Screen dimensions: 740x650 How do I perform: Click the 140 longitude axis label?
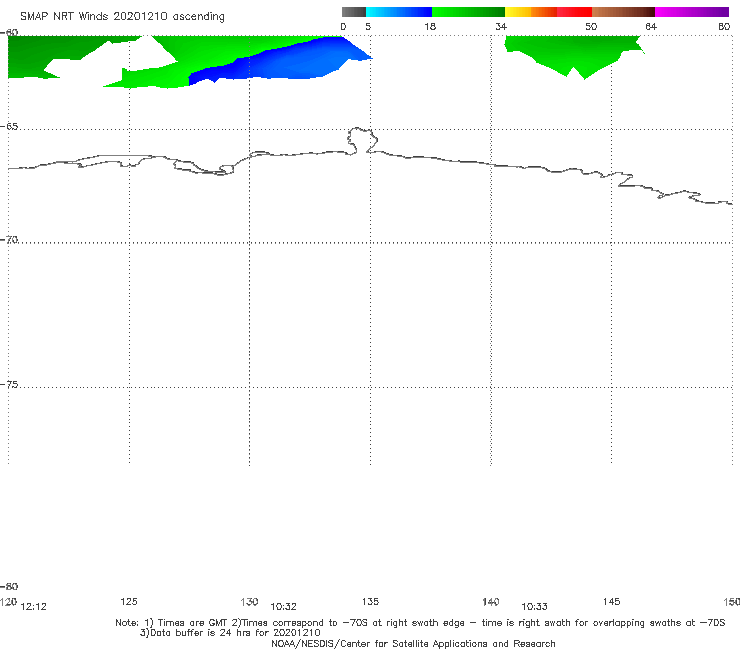click(x=491, y=602)
